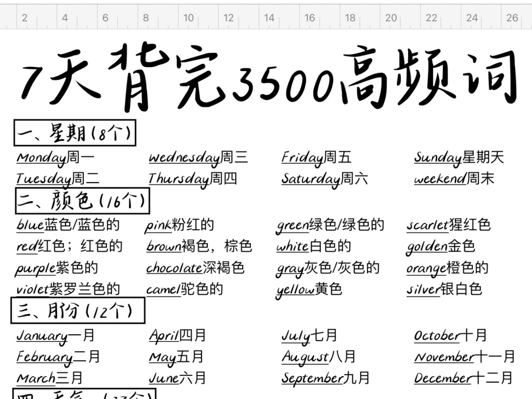Screen dimensions: 532x399
Task: Click the word Wednesday周三
Action: [x=198, y=158]
